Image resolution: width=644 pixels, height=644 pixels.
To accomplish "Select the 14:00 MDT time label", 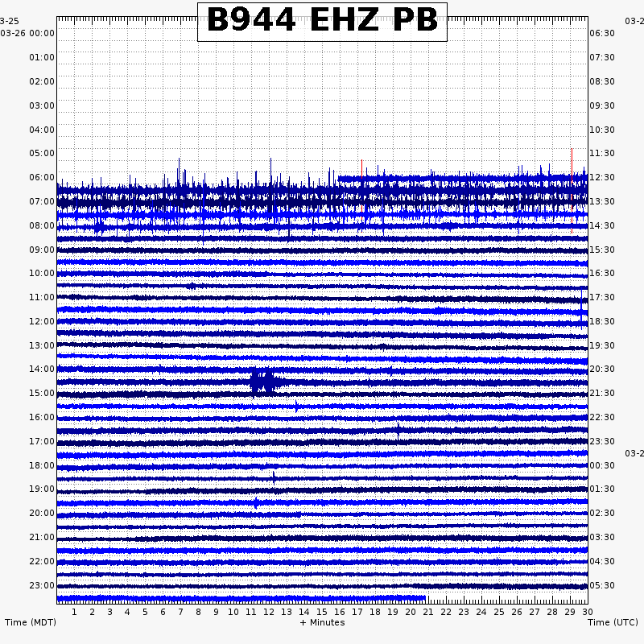I will (42, 369).
